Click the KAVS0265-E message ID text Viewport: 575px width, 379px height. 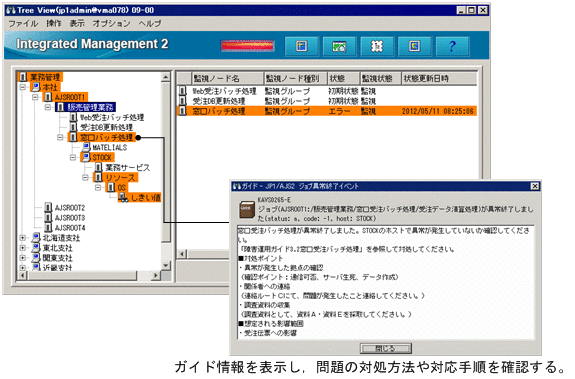tap(274, 200)
